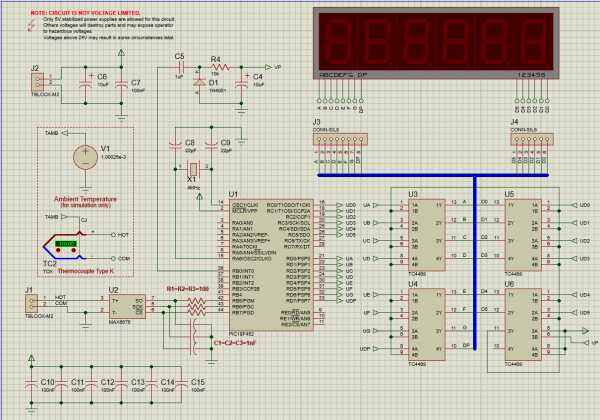Select the Ambient Temperature label text
Screen dimensions: 600x420
[x=85, y=199]
